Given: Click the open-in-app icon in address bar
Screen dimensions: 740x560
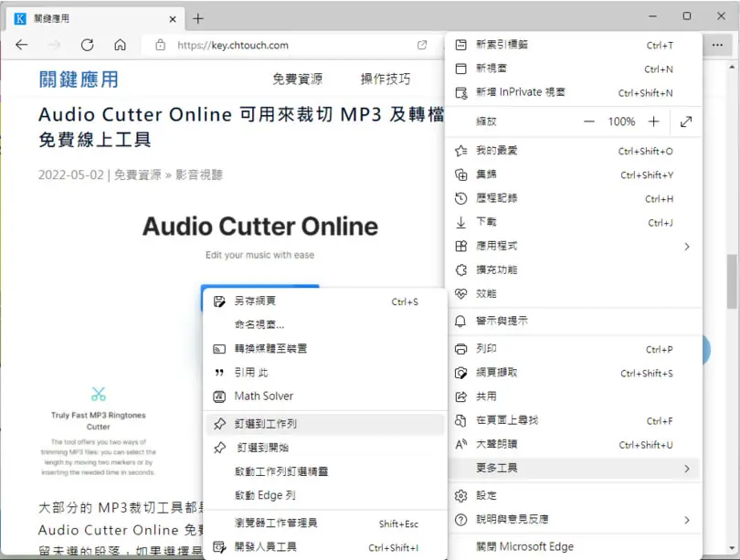Looking at the screenshot, I should coord(422,45).
